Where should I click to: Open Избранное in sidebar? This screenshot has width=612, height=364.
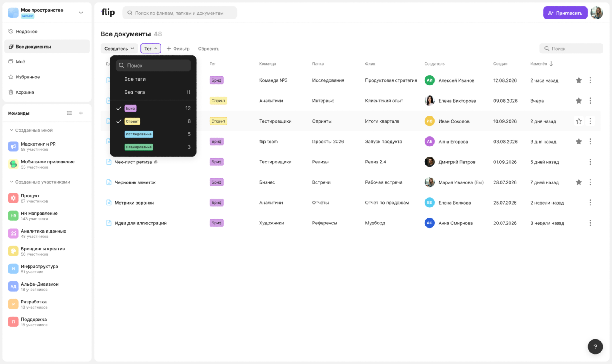[x=47, y=77]
